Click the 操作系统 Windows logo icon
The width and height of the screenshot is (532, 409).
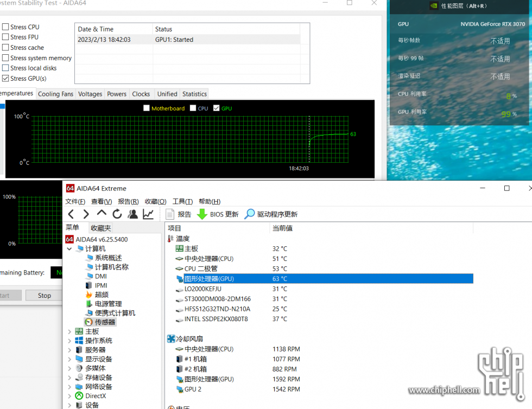click(x=79, y=341)
